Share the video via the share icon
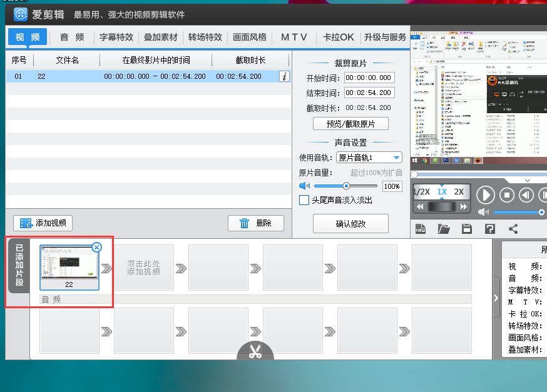 point(513,228)
